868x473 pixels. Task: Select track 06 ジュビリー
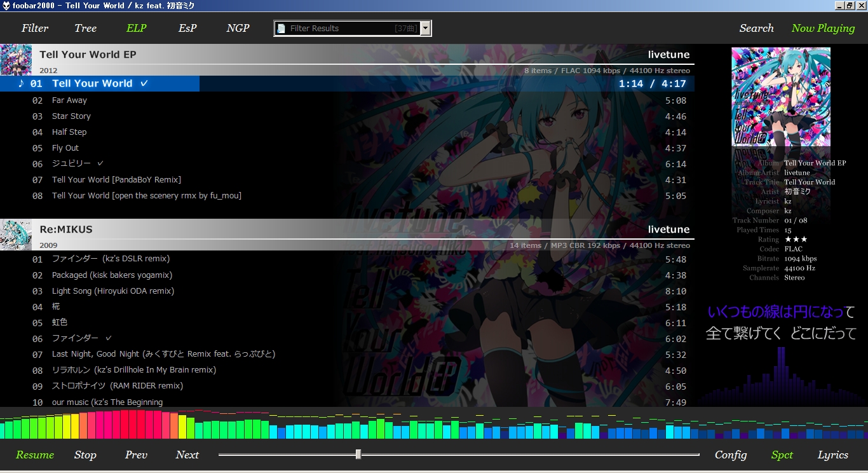point(347,163)
